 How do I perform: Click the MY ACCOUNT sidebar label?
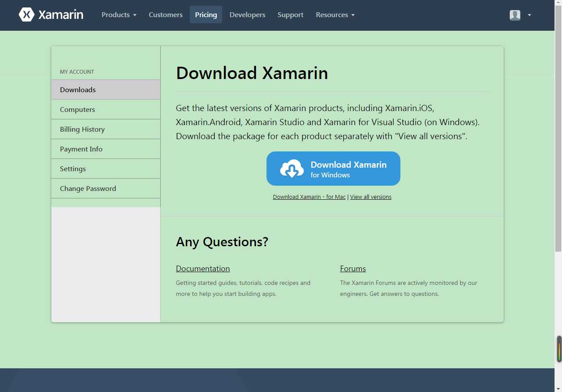pyautogui.click(x=77, y=72)
